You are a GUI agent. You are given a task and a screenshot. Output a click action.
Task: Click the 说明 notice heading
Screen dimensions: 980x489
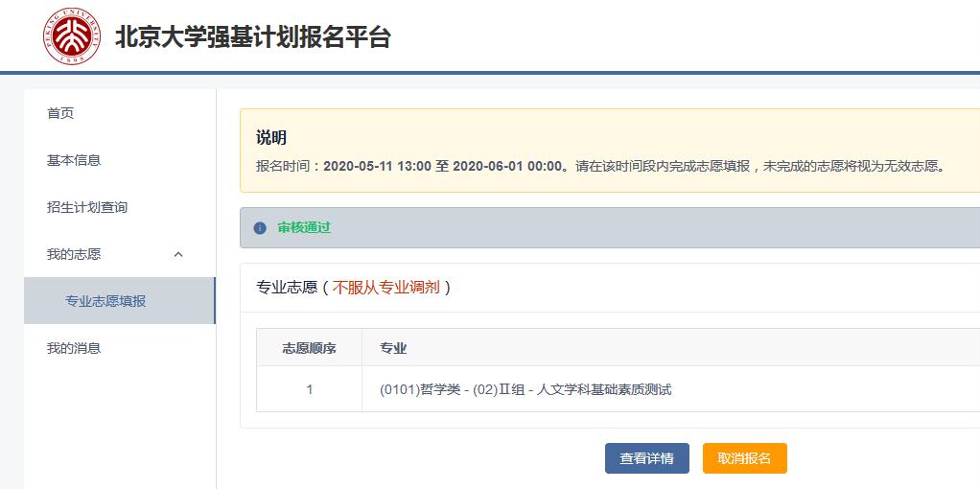[271, 138]
